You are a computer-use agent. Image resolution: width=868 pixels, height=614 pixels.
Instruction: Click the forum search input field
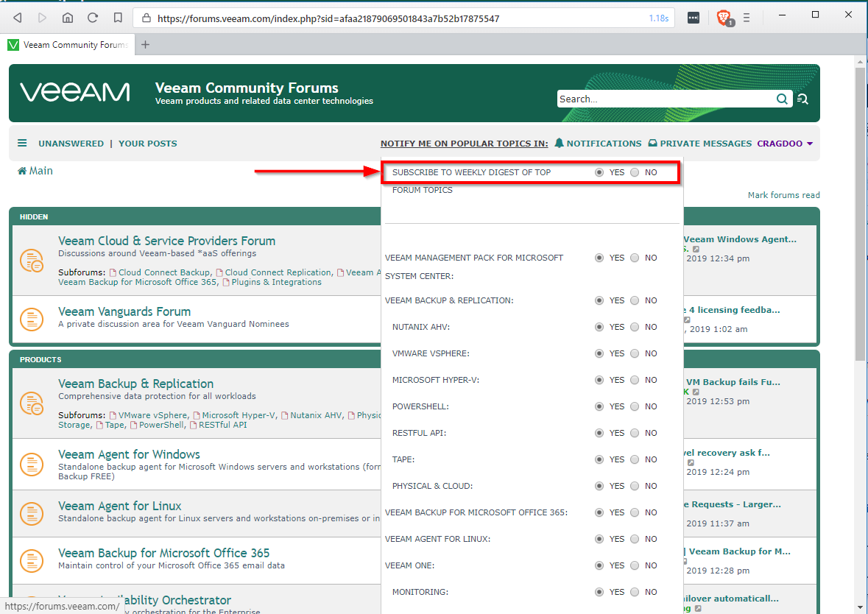[x=666, y=99]
